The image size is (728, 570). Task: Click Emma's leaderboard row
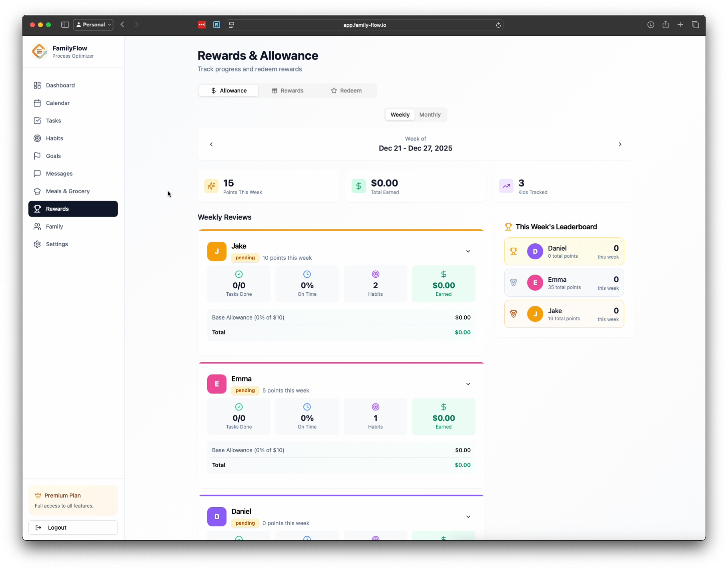(564, 283)
